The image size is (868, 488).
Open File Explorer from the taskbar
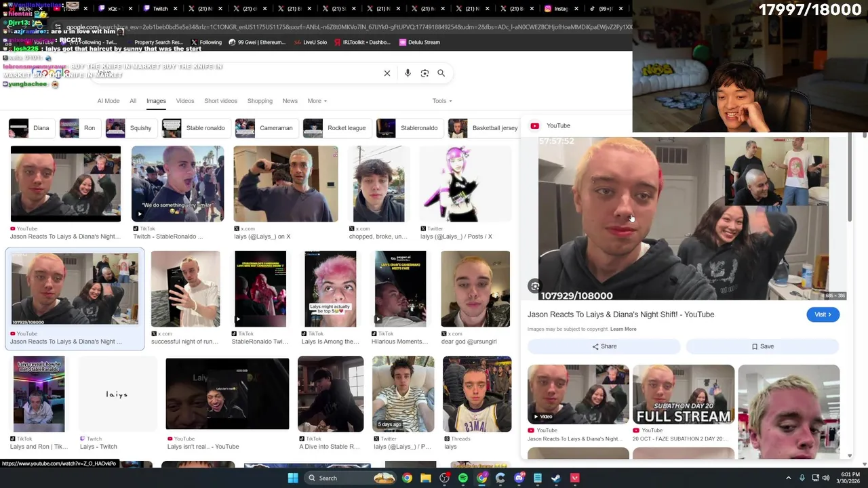coord(425,478)
